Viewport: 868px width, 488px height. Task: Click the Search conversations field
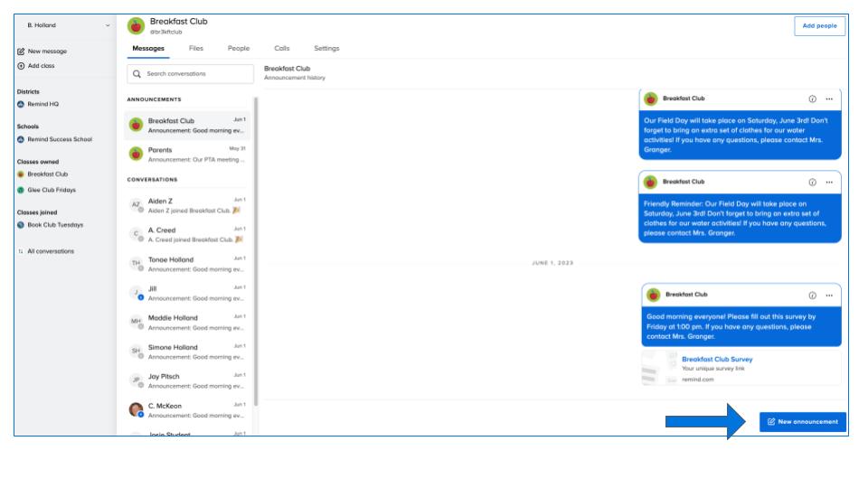192,74
